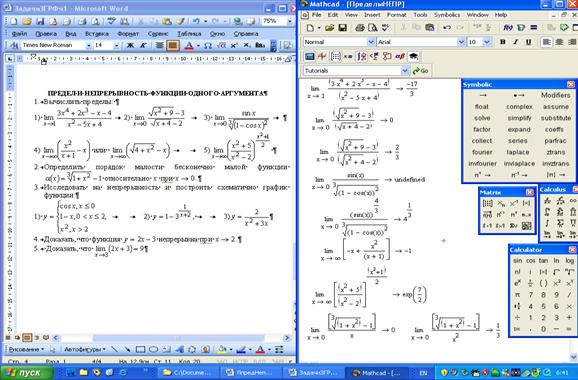
Task: Expand the Arial font dropdown
Action: [461, 42]
